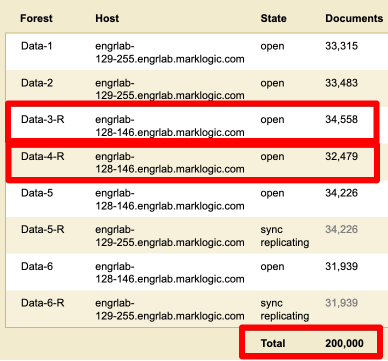Select the Data-5 forest name
Viewport: 388px width, 361px height.
coord(37,193)
